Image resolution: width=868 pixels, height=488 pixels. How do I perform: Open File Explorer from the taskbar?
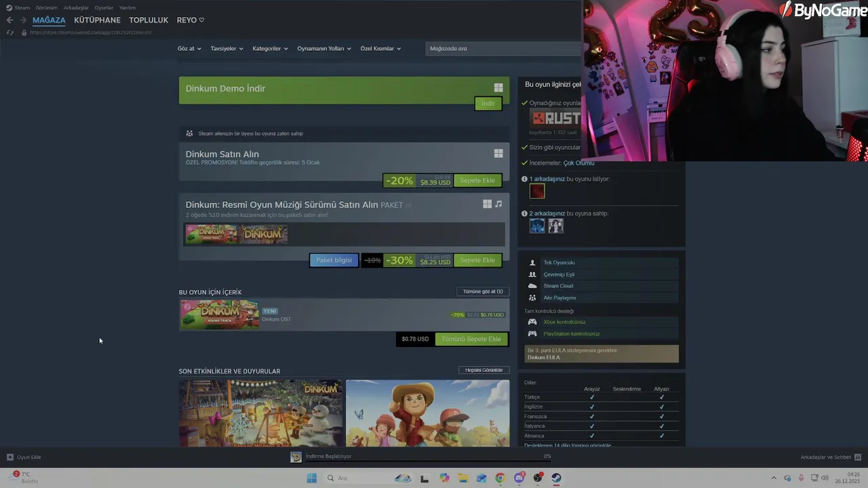pyautogui.click(x=462, y=478)
